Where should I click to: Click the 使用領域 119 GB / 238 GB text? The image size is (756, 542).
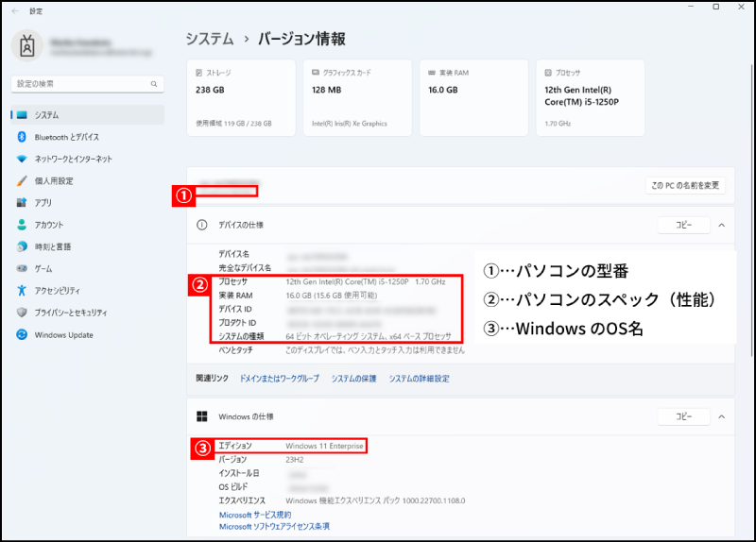click(233, 124)
